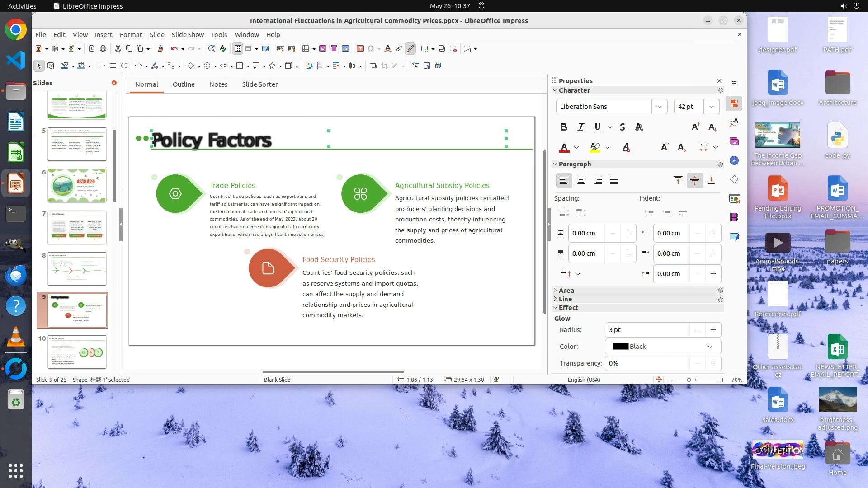Click the Insert Table toolbar icon
The height and width of the screenshot is (488, 868).
[x=306, y=49]
